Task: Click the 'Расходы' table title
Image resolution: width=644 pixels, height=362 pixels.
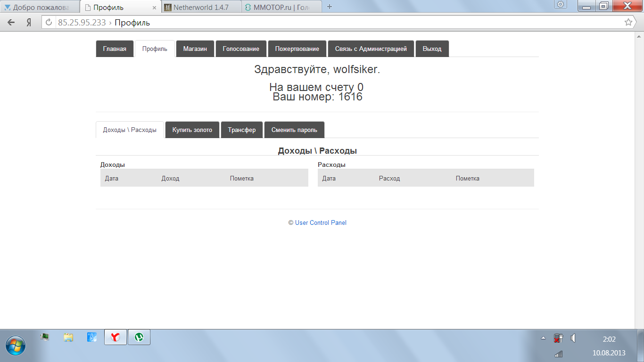Action: click(331, 165)
